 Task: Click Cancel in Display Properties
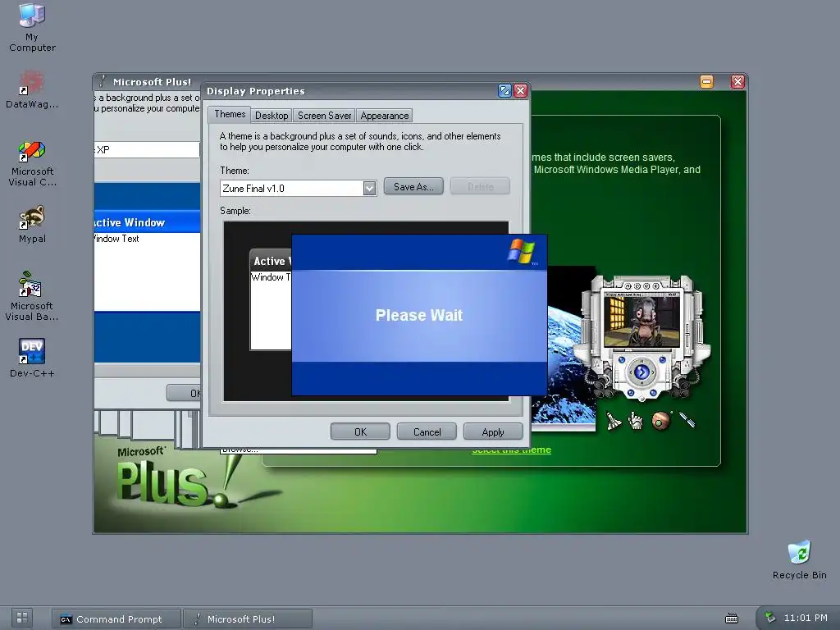click(x=427, y=431)
